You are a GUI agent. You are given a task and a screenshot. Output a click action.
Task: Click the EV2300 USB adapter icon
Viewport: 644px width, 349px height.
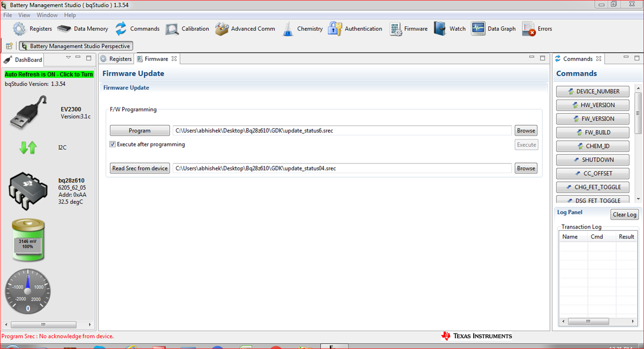pos(29,112)
